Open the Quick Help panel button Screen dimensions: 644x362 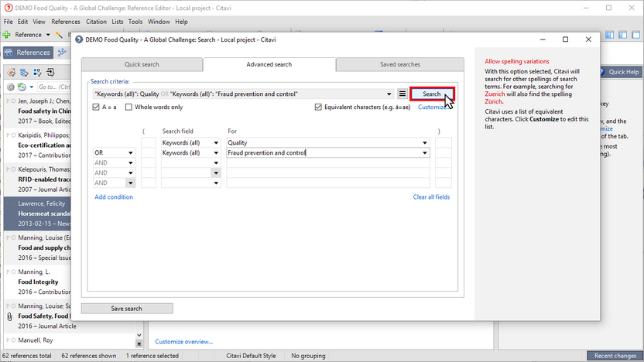point(620,72)
